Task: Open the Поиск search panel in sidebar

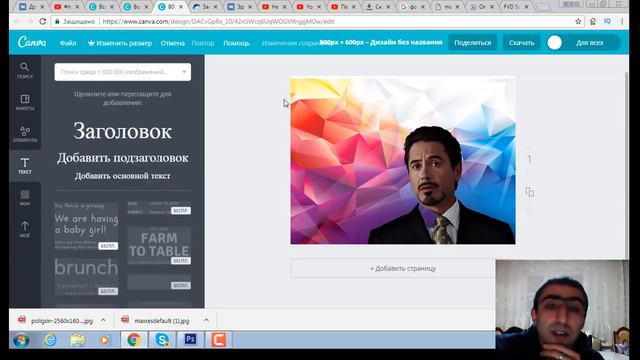Action: coord(24,70)
